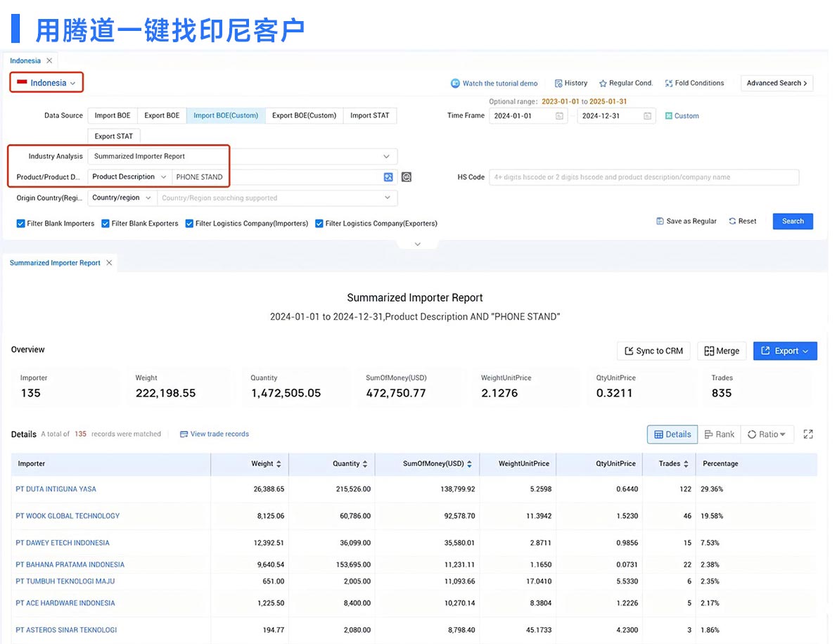
Task: Close the Summarized Importer Report tab
Action: coord(109,263)
